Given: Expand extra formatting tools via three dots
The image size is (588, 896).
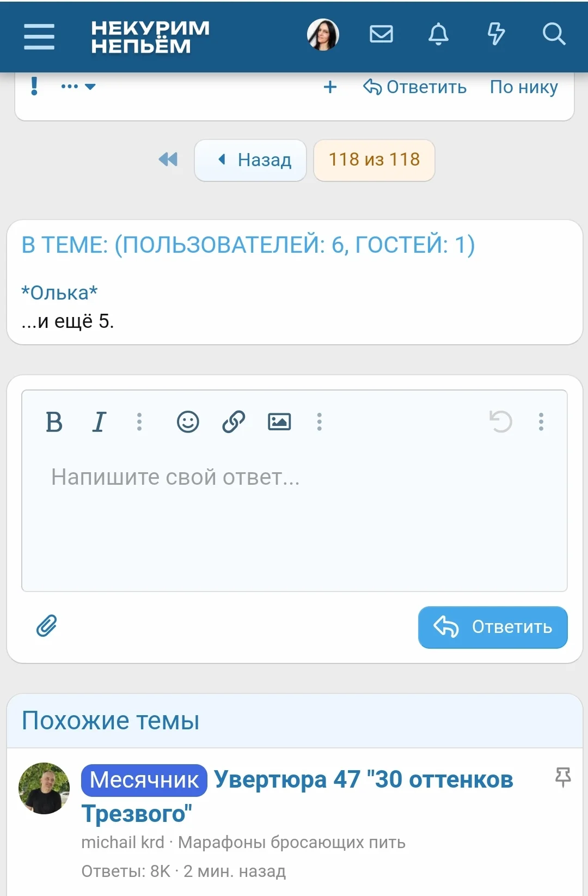Looking at the screenshot, I should point(139,422).
